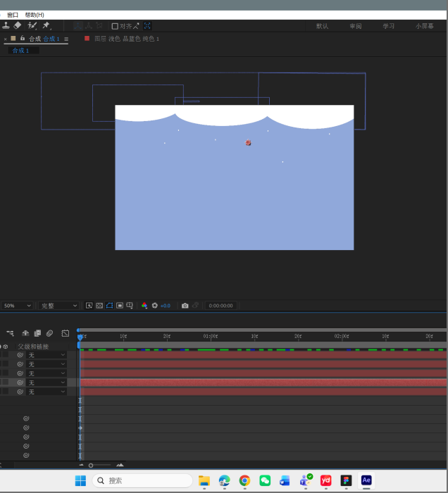Click the 01:00f mark on time ruler
The image size is (448, 493).
click(211, 336)
